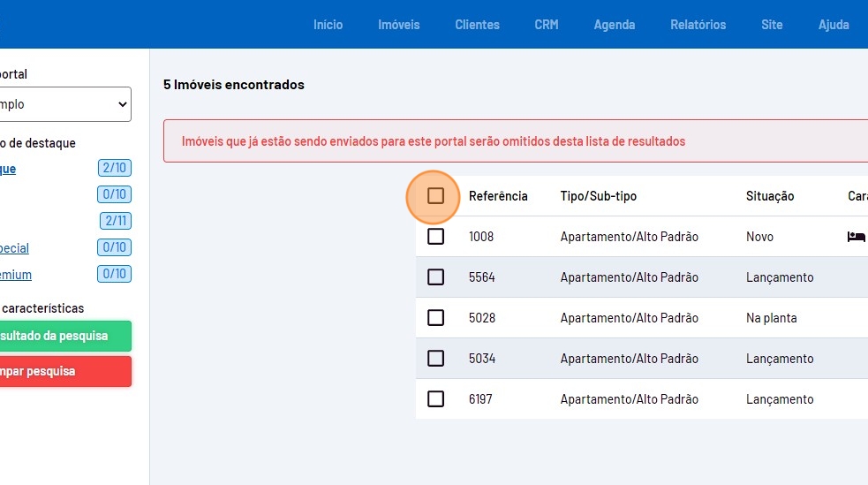The image size is (868, 485).
Task: Toggle the select-all checkbox in table header
Action: pyautogui.click(x=435, y=196)
